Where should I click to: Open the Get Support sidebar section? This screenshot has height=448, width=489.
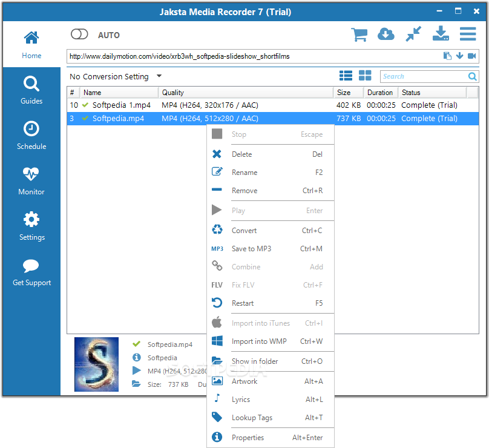(x=31, y=272)
